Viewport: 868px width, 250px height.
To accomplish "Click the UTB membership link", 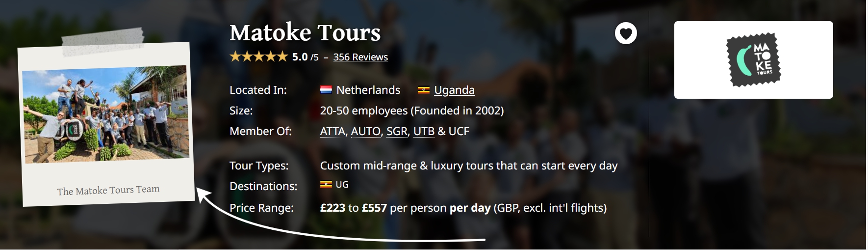I will pos(424,131).
